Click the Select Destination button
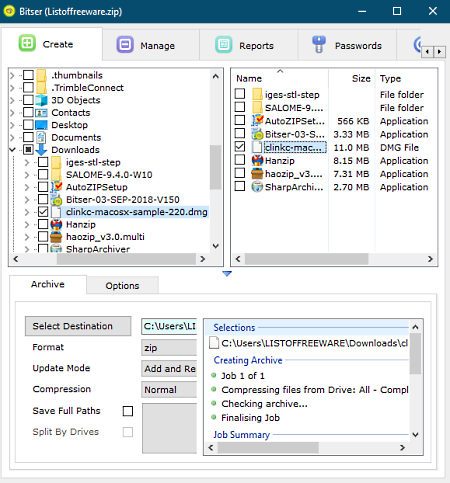 click(78, 326)
